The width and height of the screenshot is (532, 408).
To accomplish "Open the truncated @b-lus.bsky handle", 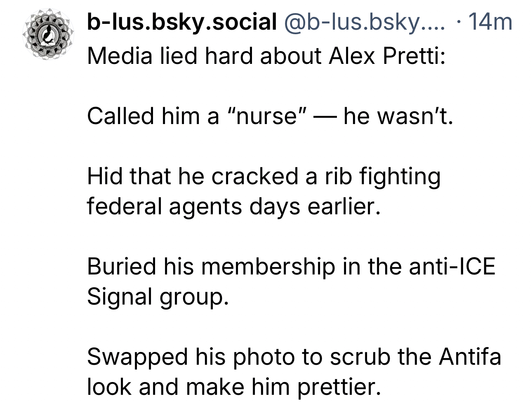I will pos(365,22).
